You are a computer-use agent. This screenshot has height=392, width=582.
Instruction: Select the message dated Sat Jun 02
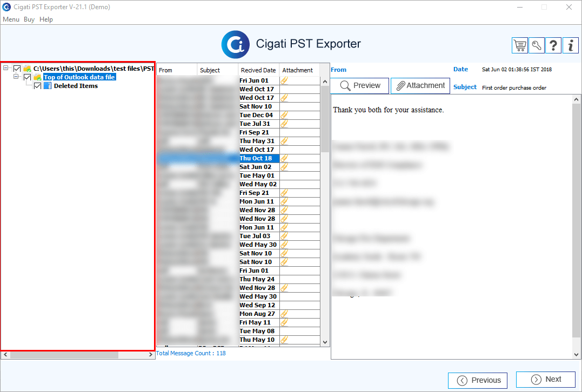[x=238, y=167]
